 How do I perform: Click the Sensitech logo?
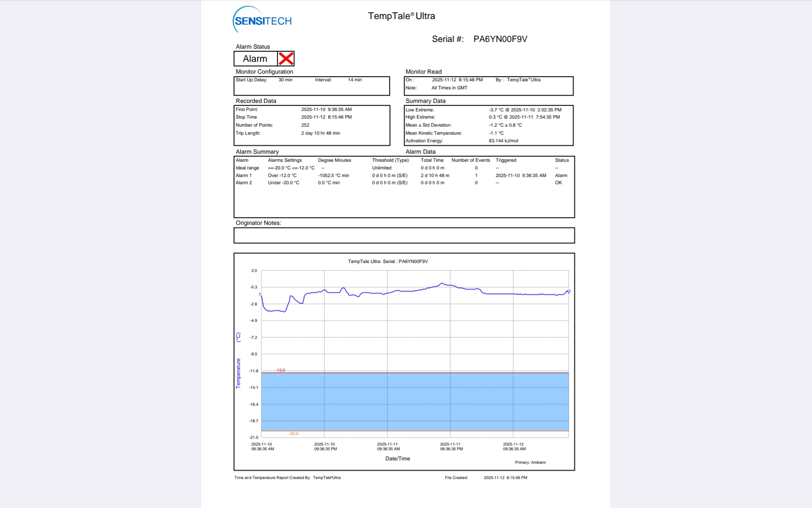262,20
